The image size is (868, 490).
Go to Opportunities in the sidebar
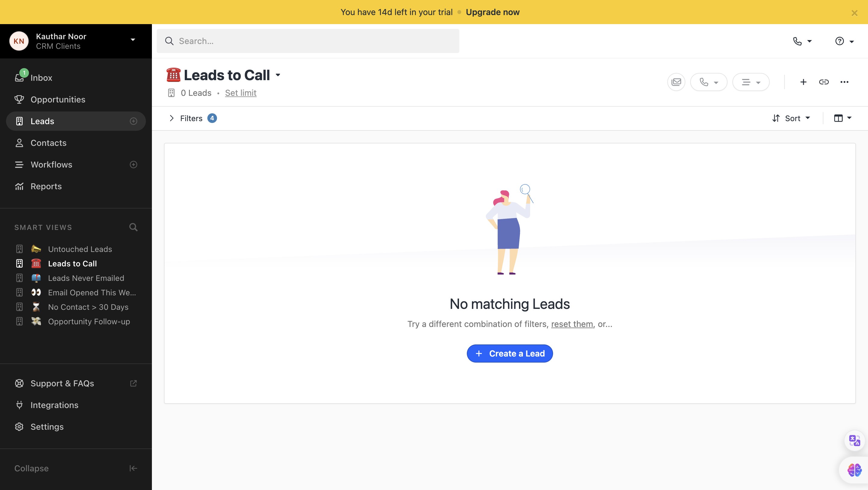58,99
